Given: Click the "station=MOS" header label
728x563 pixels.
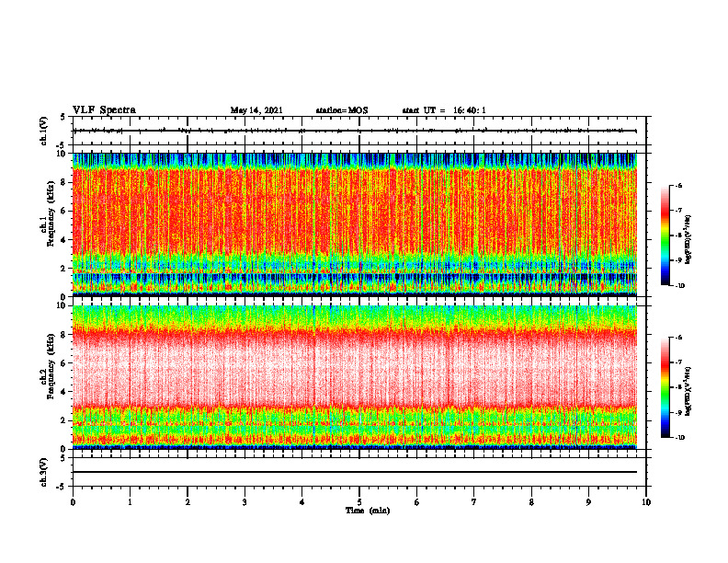Looking at the screenshot, I should pos(342,110).
